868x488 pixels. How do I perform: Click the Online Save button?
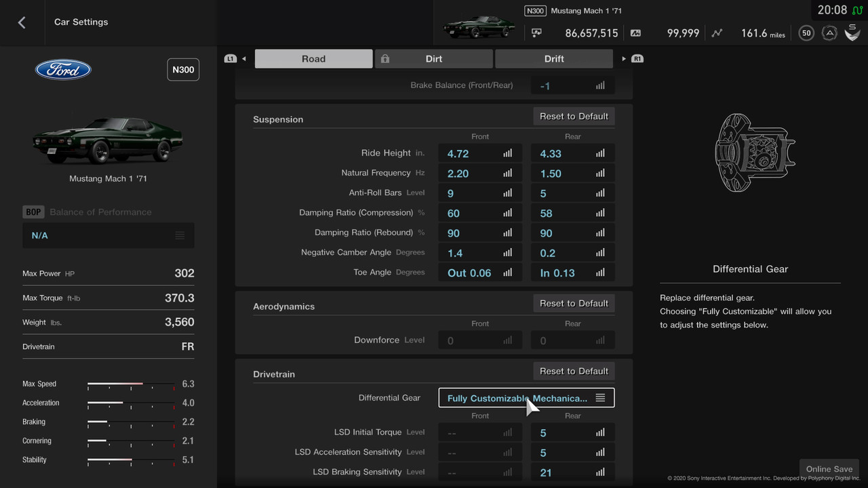(829, 469)
